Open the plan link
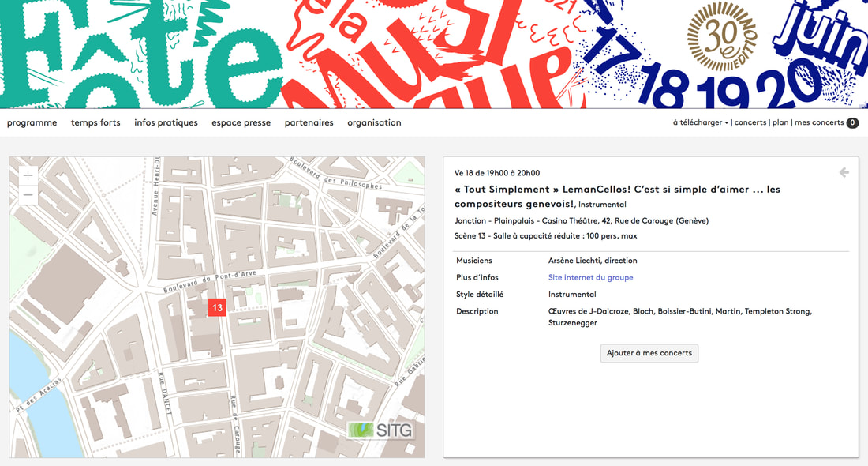The height and width of the screenshot is (466, 868). pyautogui.click(x=780, y=123)
